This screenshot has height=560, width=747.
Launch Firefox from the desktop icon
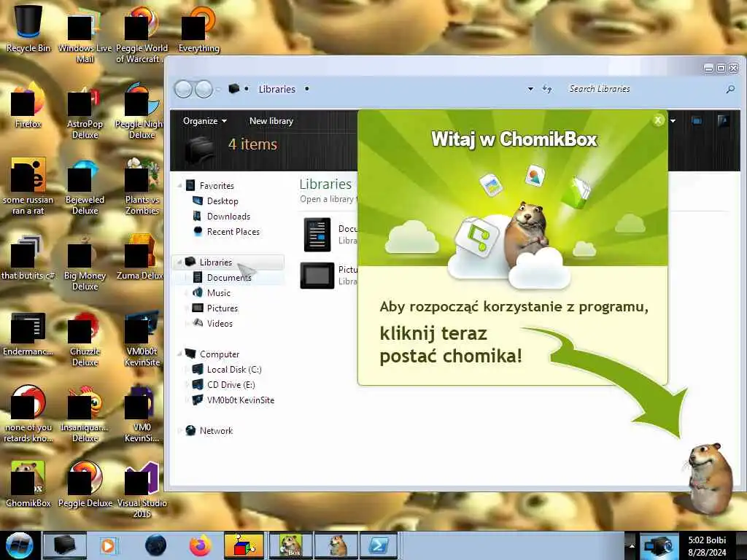pyautogui.click(x=28, y=105)
